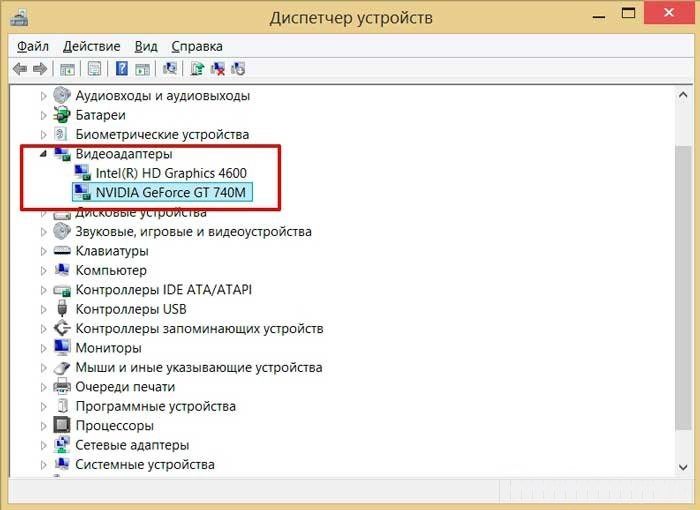The image size is (700, 510).
Task: Toggle the console tree pane icon
Action: [67, 69]
